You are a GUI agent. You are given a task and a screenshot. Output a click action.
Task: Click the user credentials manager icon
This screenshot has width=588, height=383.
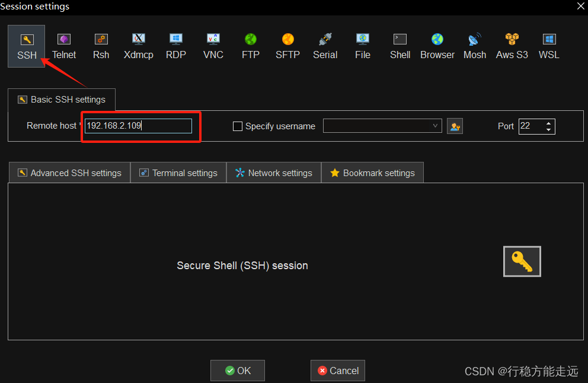tap(455, 126)
